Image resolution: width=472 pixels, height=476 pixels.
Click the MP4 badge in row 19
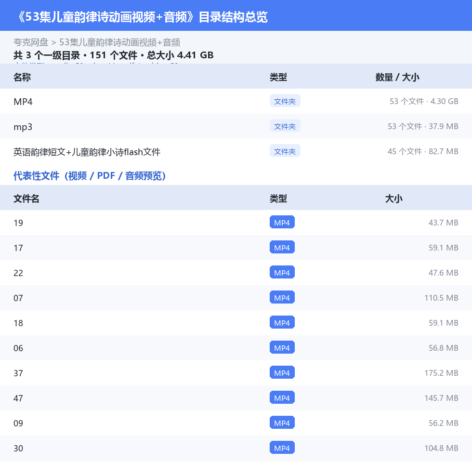pyautogui.click(x=282, y=223)
